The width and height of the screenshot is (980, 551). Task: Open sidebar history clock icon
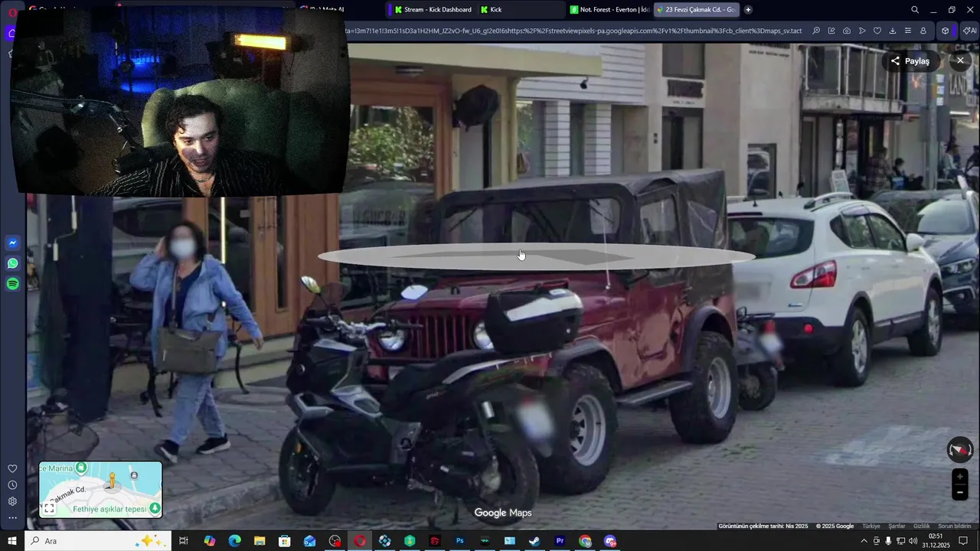tap(12, 485)
